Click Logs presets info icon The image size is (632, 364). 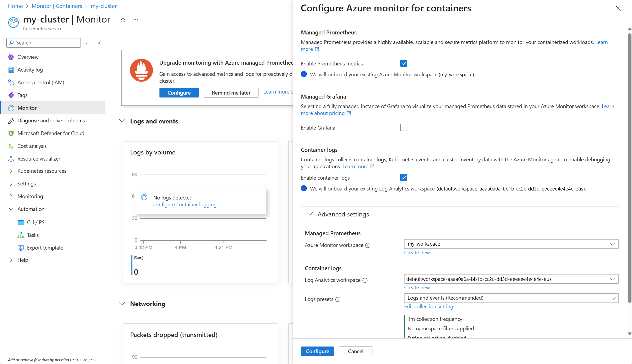338,299
